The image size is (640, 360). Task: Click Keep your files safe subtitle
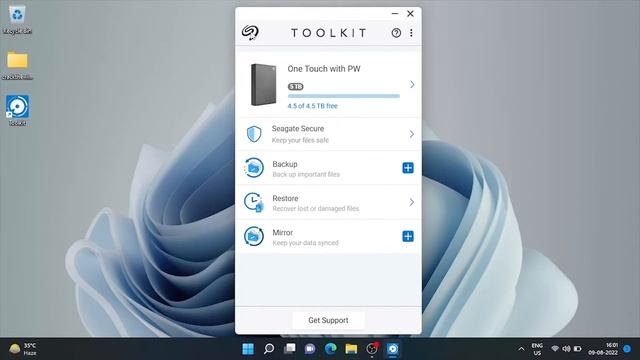click(300, 140)
